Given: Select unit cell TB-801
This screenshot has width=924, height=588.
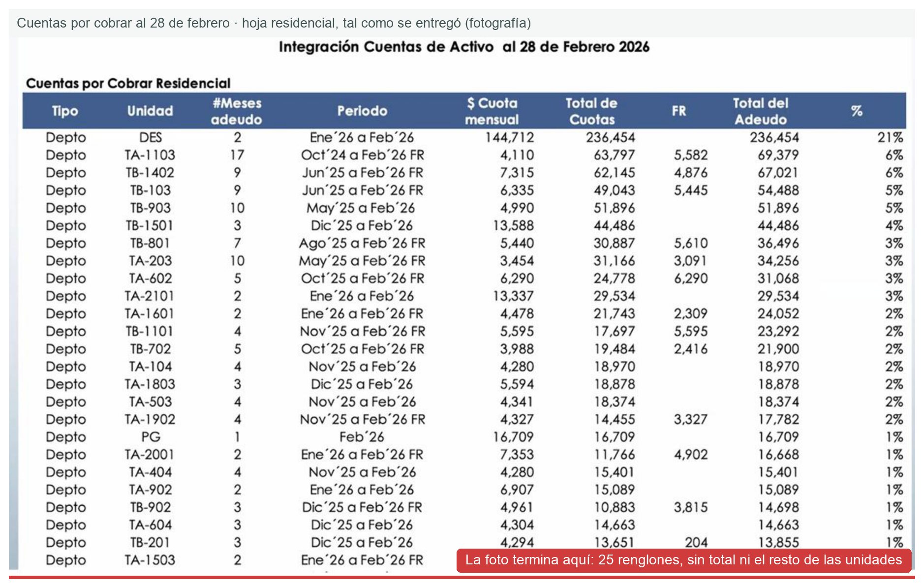Looking at the screenshot, I should click(x=150, y=244).
